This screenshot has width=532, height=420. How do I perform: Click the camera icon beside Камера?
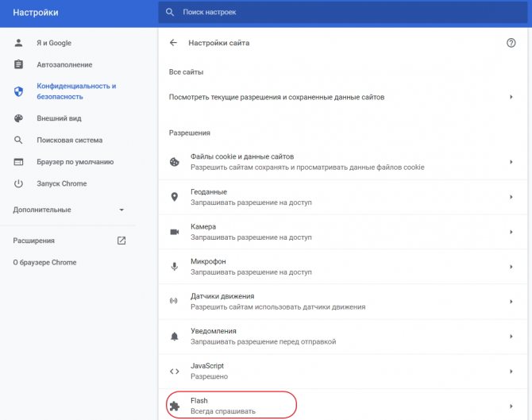[175, 232]
